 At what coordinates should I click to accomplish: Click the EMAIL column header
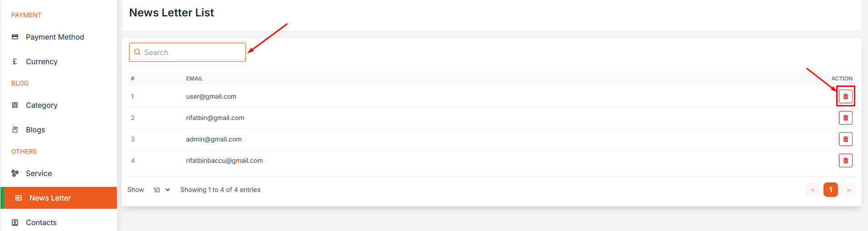pyautogui.click(x=195, y=79)
